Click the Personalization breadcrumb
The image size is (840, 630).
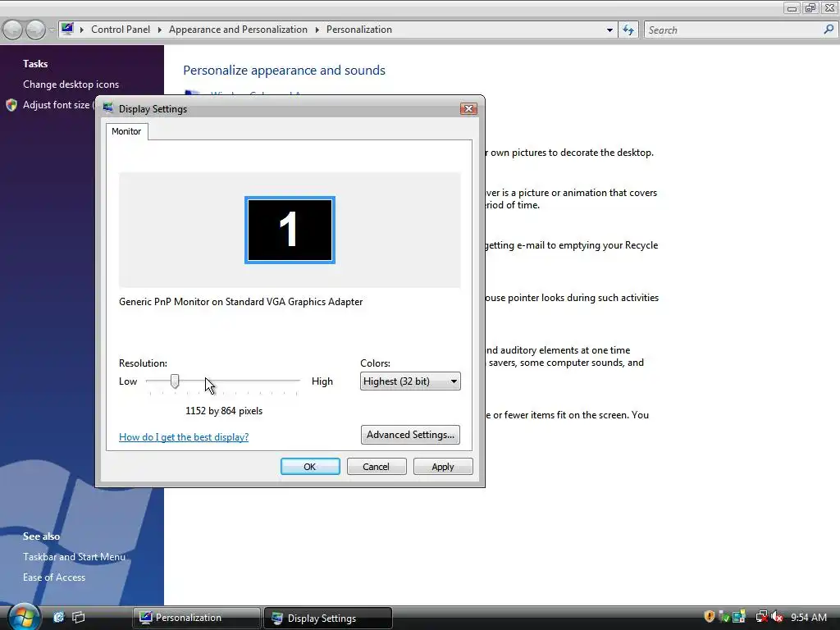click(359, 30)
